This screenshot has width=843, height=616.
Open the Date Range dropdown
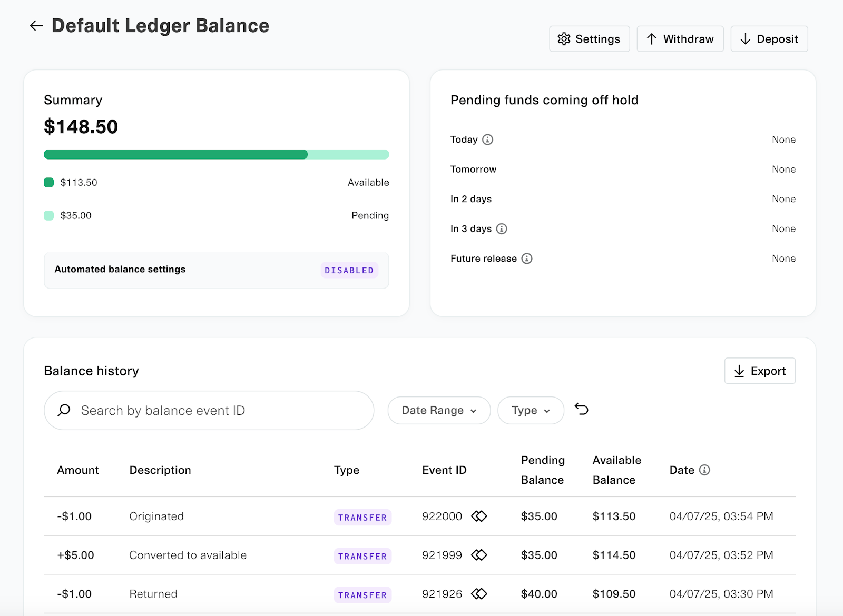click(x=439, y=410)
